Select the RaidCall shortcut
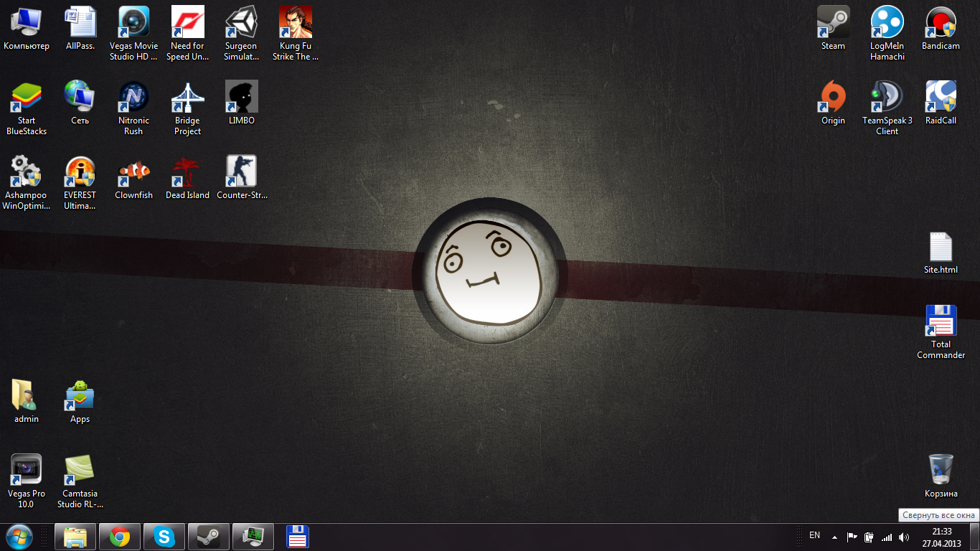This screenshot has height=551, width=980. pyautogui.click(x=941, y=103)
